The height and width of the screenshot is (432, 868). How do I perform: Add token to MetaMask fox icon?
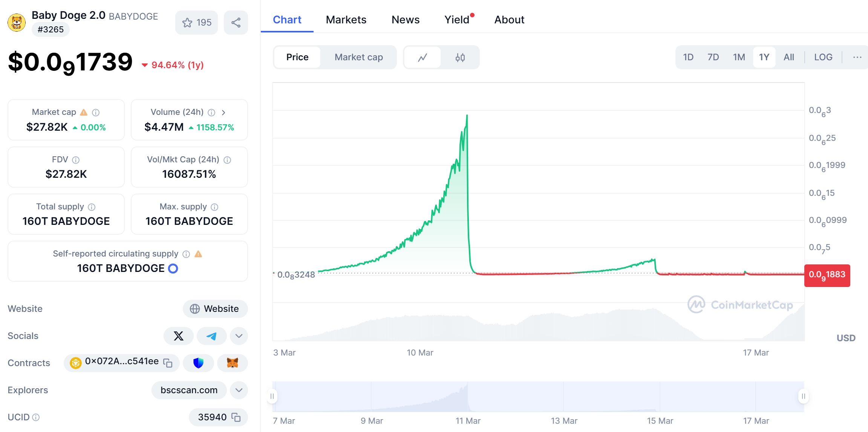(233, 363)
